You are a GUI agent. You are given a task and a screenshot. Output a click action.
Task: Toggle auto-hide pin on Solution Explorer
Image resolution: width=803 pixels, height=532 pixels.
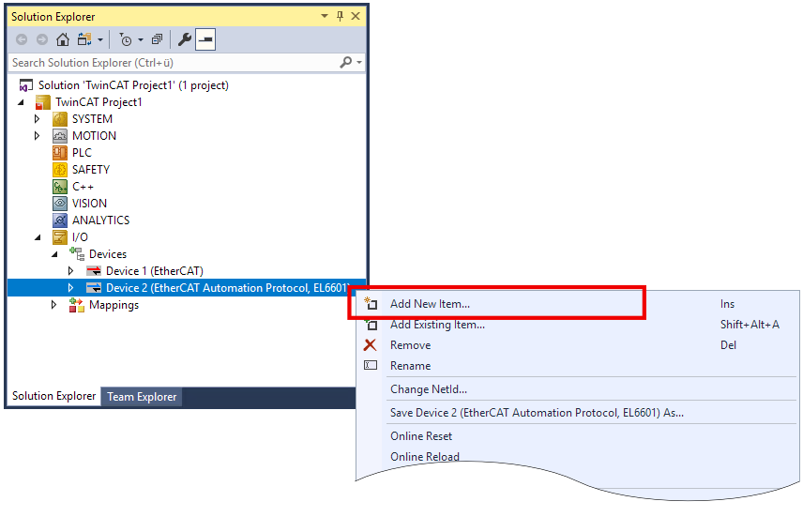(x=340, y=16)
